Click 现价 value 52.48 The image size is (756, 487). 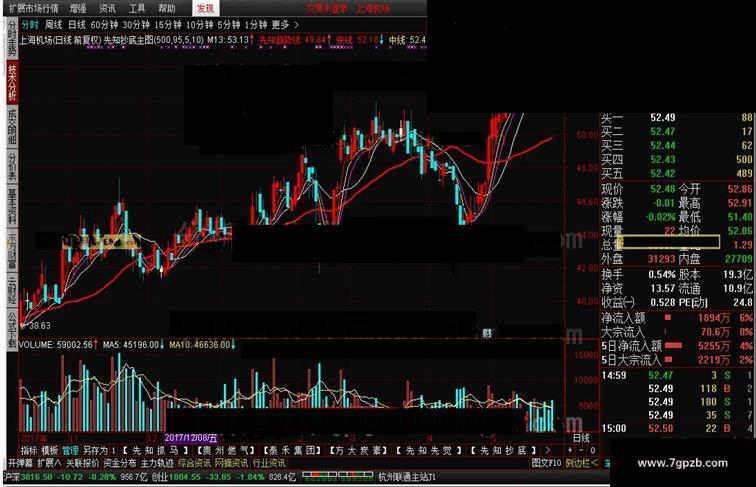pos(663,189)
